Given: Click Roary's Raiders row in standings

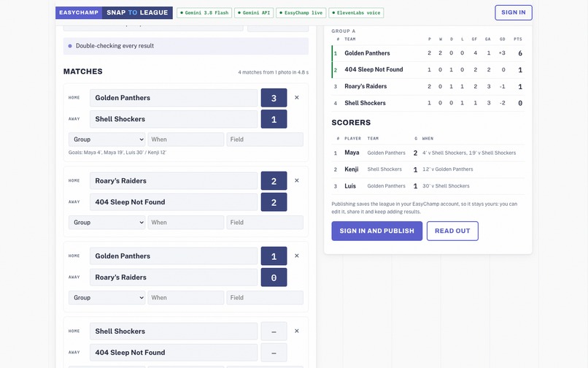Looking at the screenshot, I should click(x=428, y=86).
